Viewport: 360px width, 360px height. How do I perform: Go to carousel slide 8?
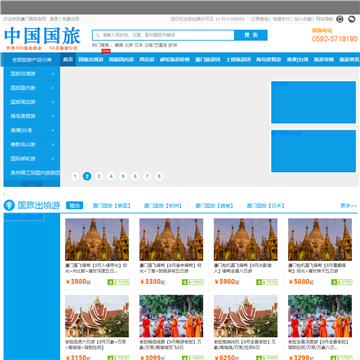[159, 176]
